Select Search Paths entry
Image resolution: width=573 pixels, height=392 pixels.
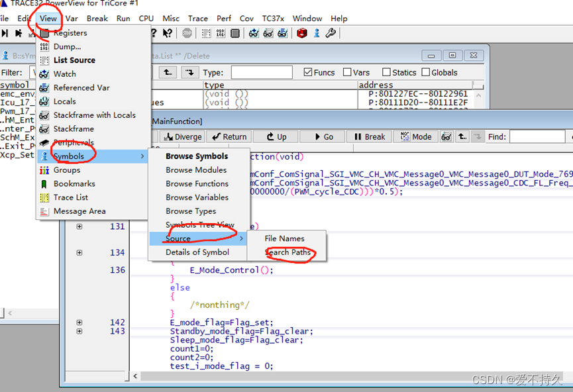[x=287, y=252]
